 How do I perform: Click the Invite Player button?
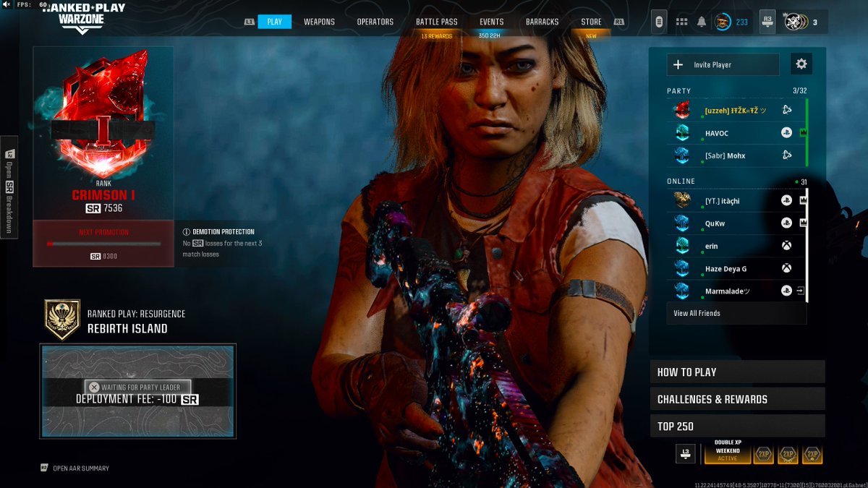(723, 64)
